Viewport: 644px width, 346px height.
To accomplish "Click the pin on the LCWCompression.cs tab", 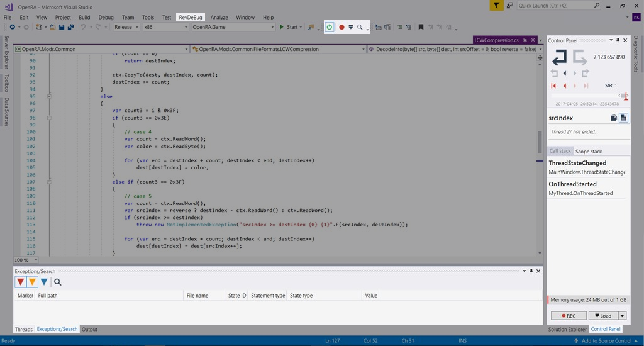I will click(x=525, y=40).
